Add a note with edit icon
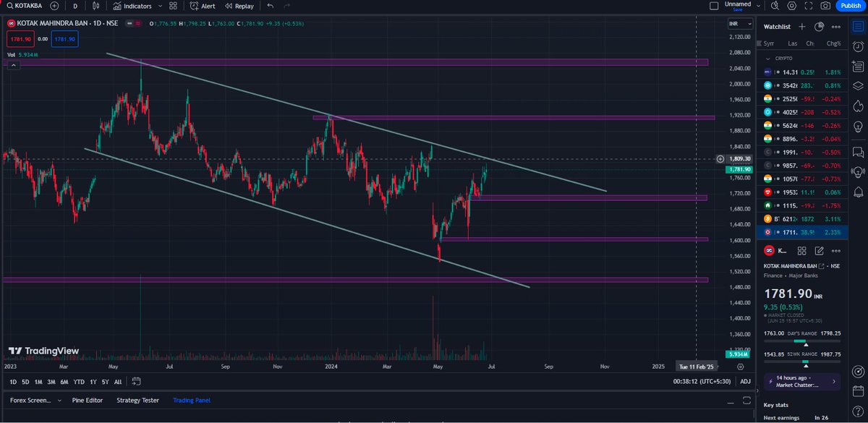Viewport: 868px width, 423px height. pyautogui.click(x=819, y=251)
